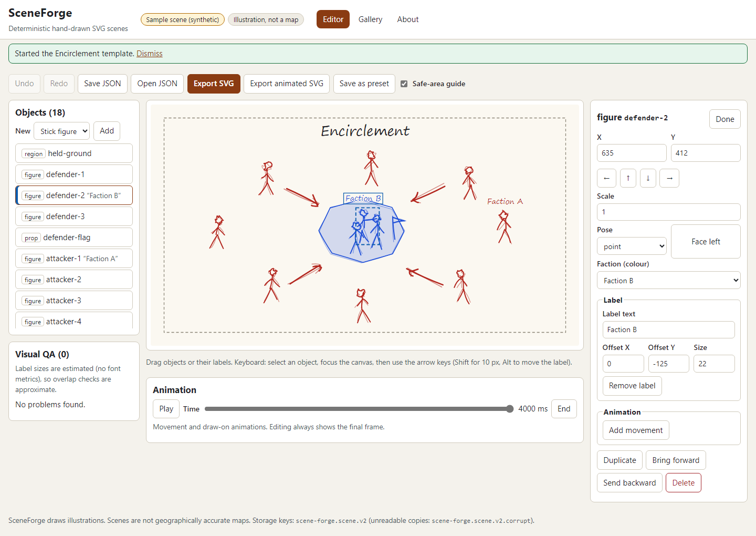Click the animation Time slider
The width and height of the screenshot is (756, 536).
pos(359,409)
